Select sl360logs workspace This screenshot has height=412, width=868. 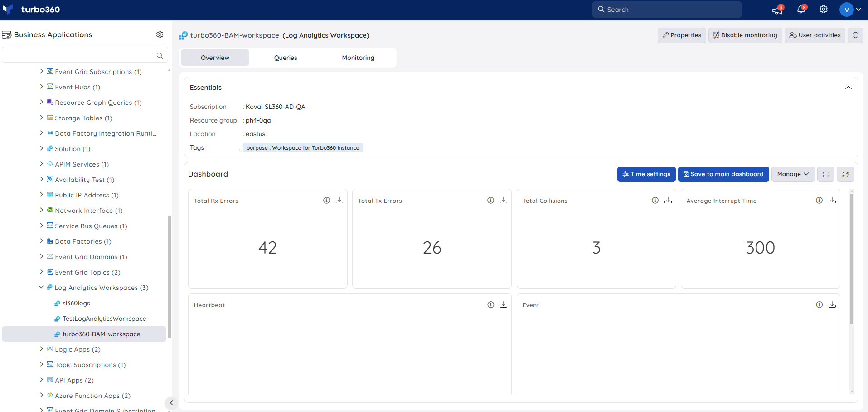(x=76, y=303)
